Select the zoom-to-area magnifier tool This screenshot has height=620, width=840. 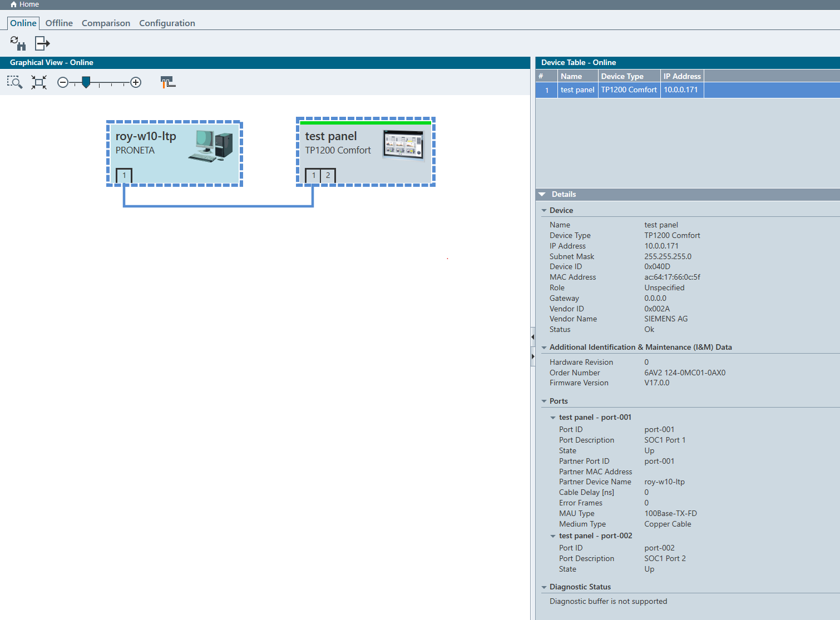[x=14, y=82]
